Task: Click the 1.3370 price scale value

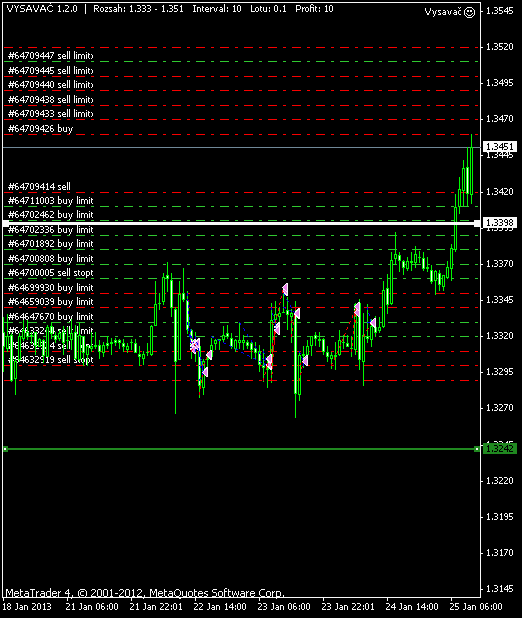Action: pos(500,263)
